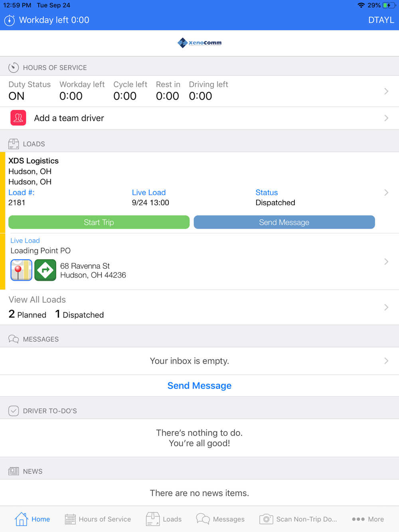Switch to the Messages tab
The image size is (399, 532).
(x=220, y=519)
